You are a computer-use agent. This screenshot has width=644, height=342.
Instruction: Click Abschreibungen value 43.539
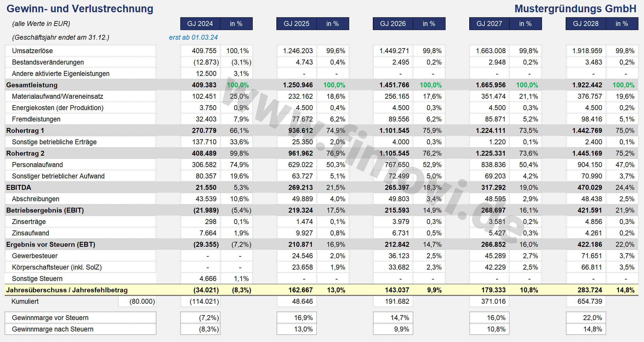click(x=206, y=199)
